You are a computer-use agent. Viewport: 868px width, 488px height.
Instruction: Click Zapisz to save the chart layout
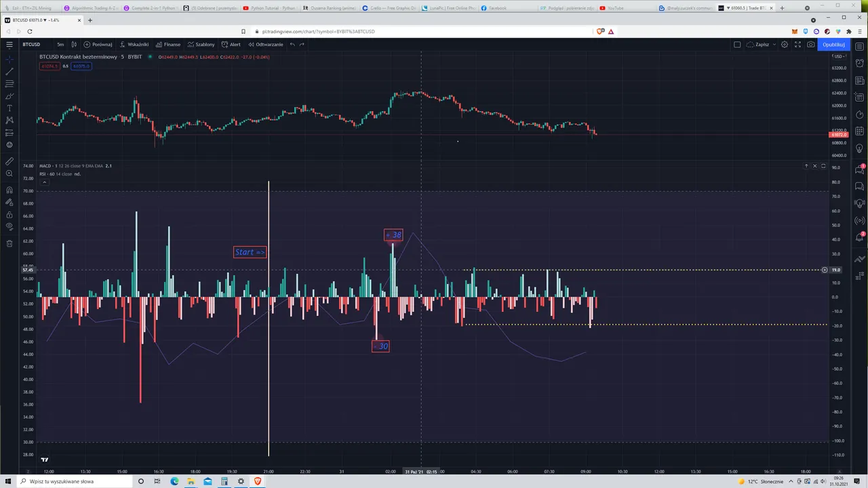pos(759,44)
